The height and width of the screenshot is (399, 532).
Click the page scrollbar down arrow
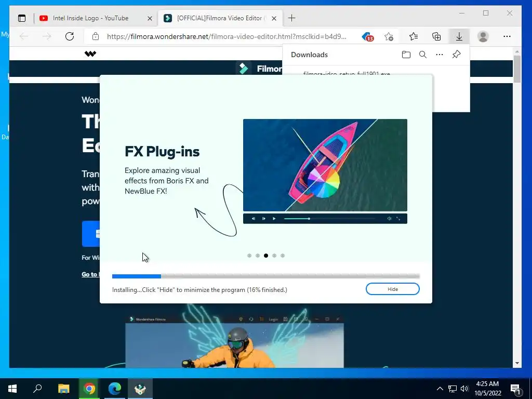click(517, 363)
